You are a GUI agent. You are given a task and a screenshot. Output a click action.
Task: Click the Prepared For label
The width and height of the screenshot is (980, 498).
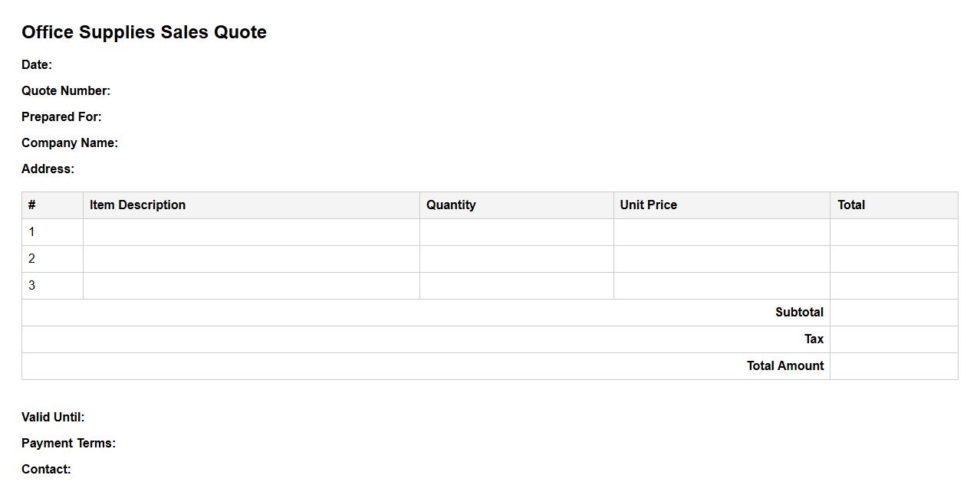click(61, 117)
